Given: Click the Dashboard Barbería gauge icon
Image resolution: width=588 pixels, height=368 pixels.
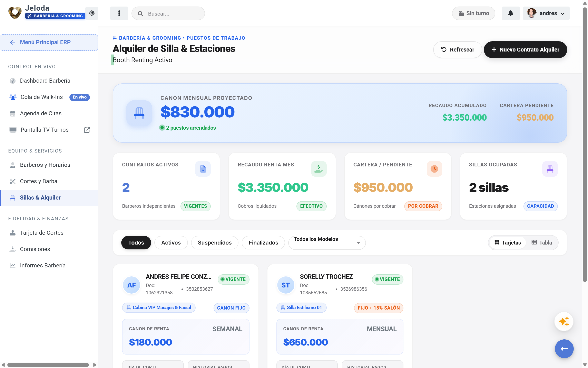Looking at the screenshot, I should click(13, 81).
